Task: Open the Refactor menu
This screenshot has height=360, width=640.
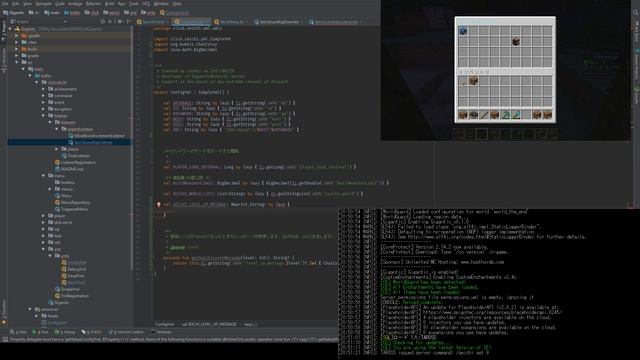Action: pos(93,4)
